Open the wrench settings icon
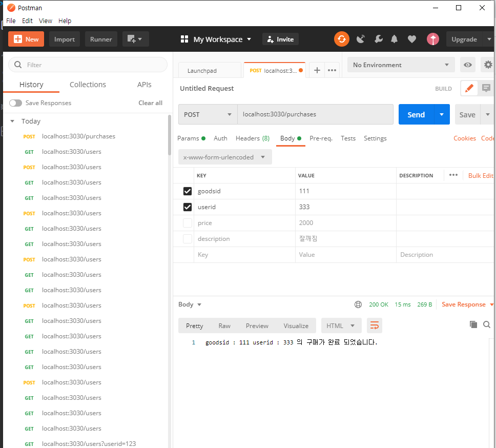This screenshot has width=496, height=448. pyautogui.click(x=378, y=39)
